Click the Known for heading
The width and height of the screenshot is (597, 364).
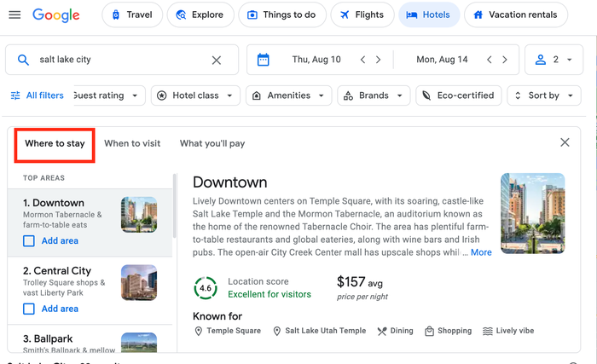click(x=217, y=316)
